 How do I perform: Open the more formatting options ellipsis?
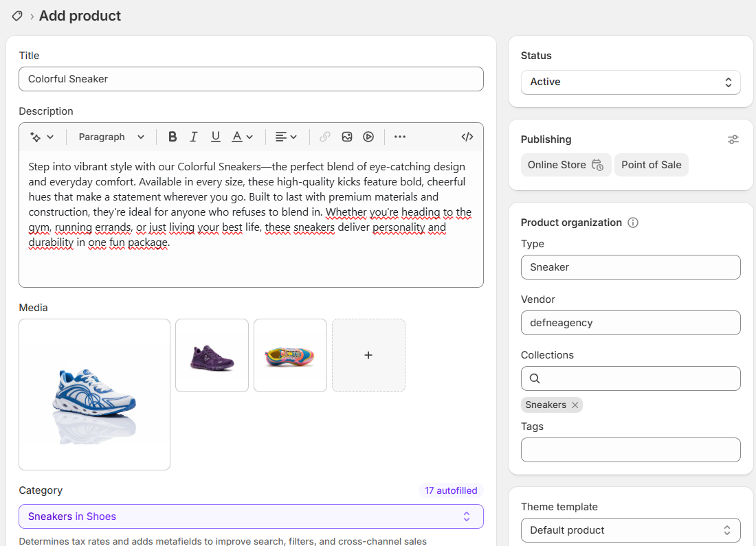coord(400,137)
